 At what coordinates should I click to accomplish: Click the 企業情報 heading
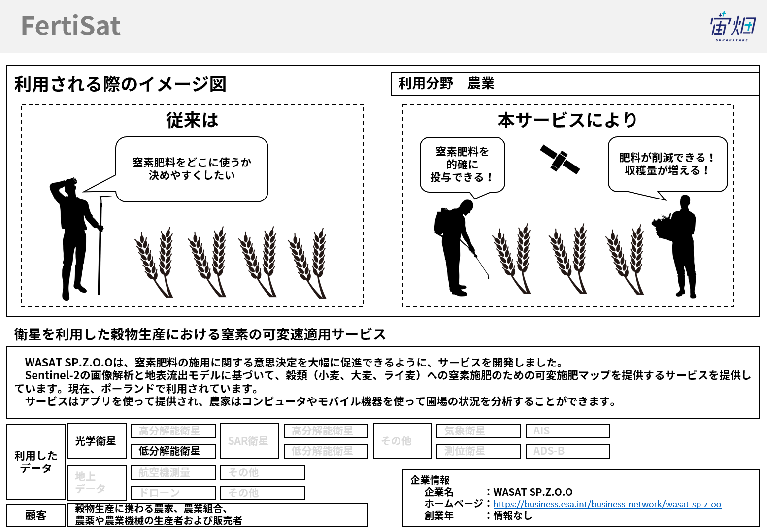pyautogui.click(x=430, y=480)
